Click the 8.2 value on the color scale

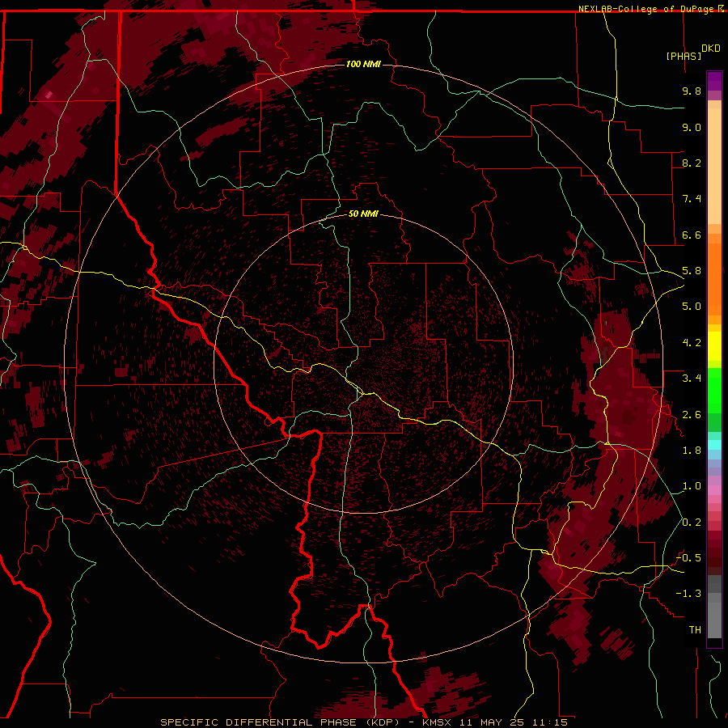pos(692,163)
